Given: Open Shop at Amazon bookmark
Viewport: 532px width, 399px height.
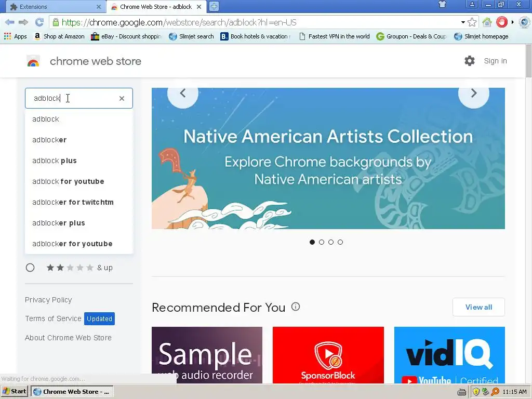Looking at the screenshot, I should click(x=59, y=36).
